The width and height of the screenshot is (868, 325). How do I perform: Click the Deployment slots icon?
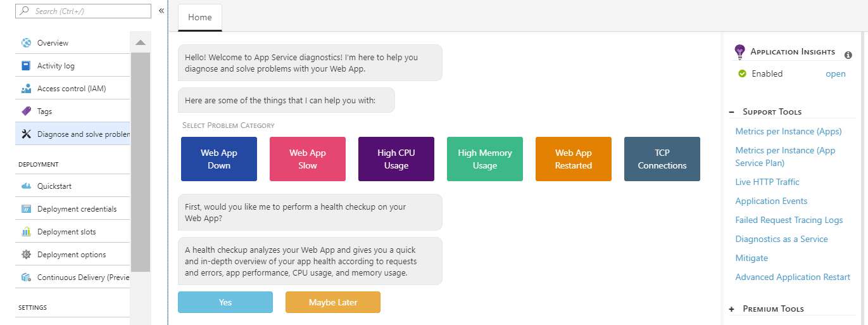(x=26, y=232)
